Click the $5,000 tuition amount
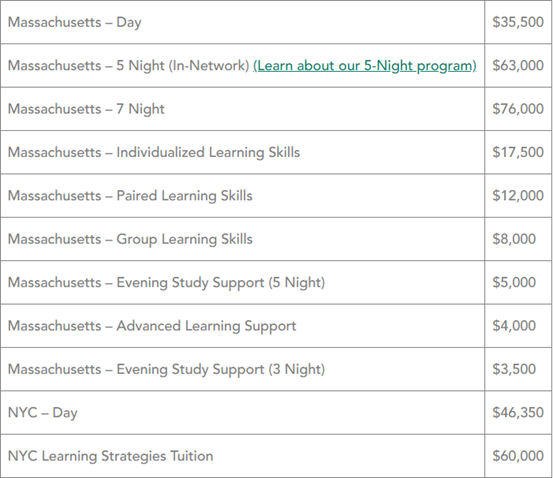 click(x=514, y=283)
